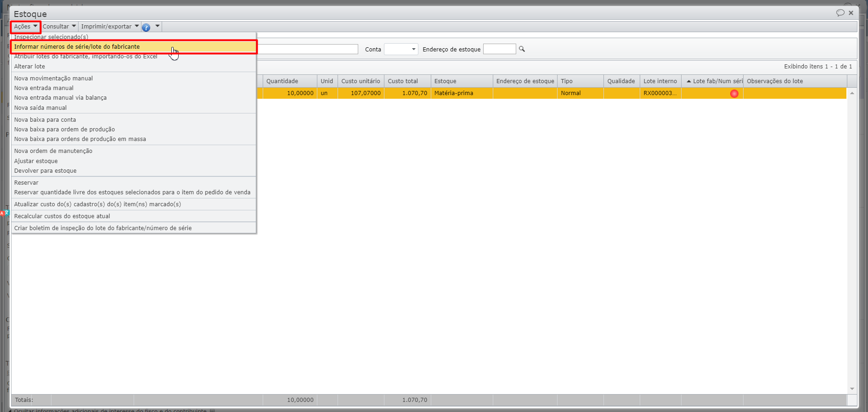
Task: Click the total cost cell 1.070,70 in the yellow row
Action: [x=407, y=93]
